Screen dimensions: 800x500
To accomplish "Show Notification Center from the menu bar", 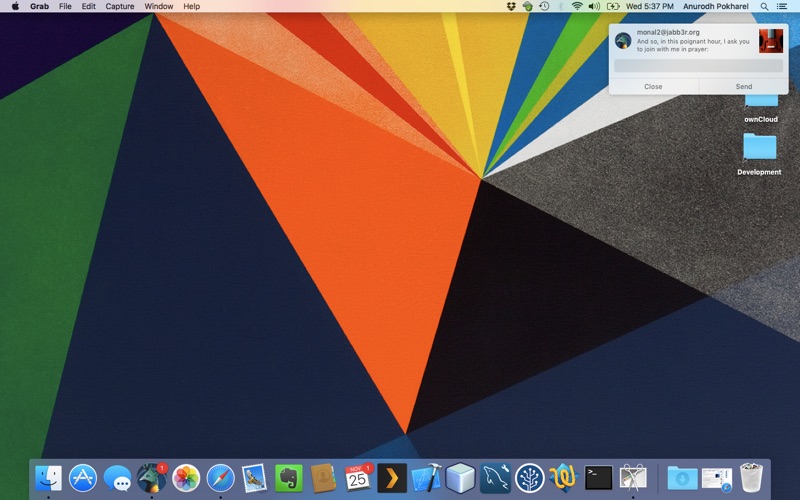I will pos(785,6).
